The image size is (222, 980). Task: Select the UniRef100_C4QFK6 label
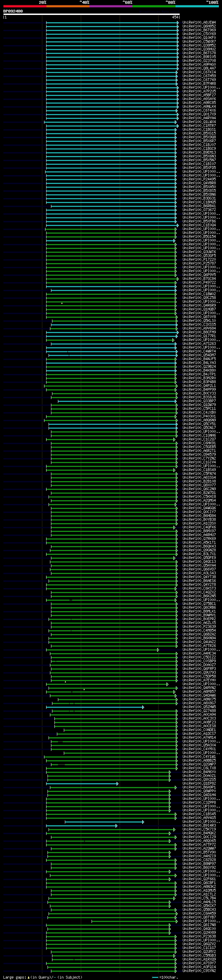click(199, 527)
